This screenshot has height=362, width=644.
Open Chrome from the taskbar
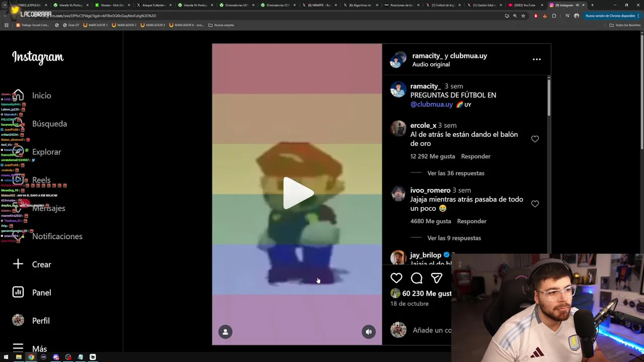click(x=31, y=357)
